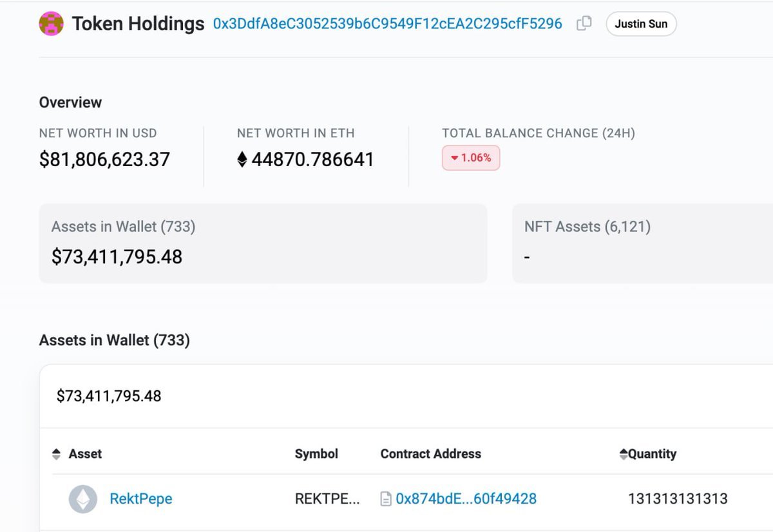Image resolution: width=773 pixels, height=532 pixels.
Task: Click net worth value $81,806,623.37
Action: pos(104,160)
